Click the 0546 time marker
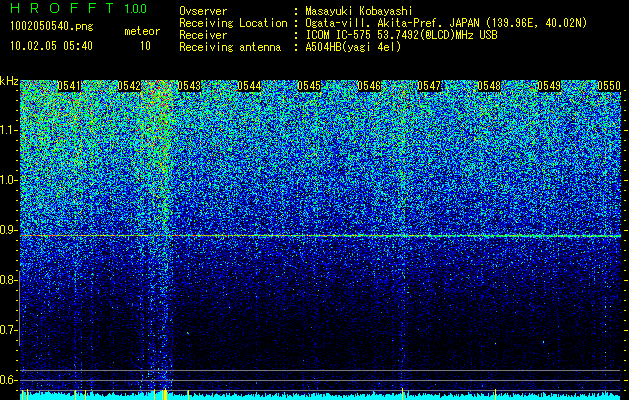This screenshot has width=629, height=400. pos(369,86)
